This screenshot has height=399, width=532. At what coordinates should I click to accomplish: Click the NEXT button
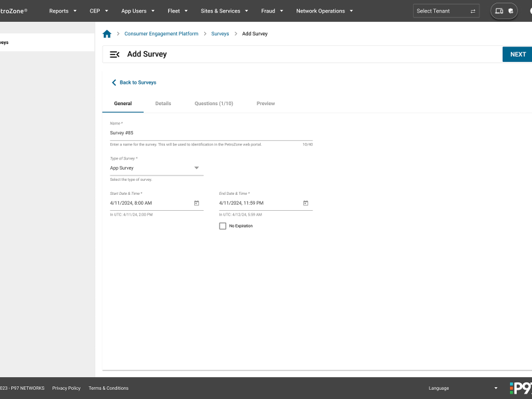517,55
